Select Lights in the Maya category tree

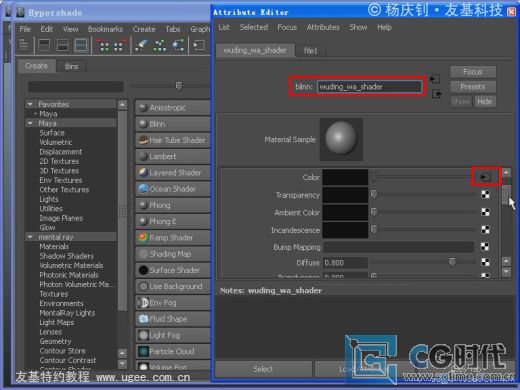click(49, 199)
